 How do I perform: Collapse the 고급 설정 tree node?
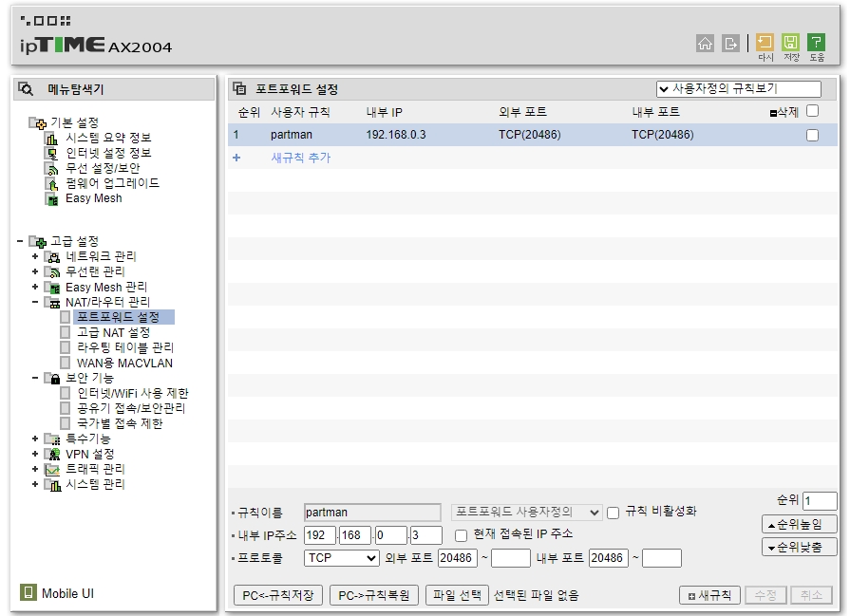[20, 241]
